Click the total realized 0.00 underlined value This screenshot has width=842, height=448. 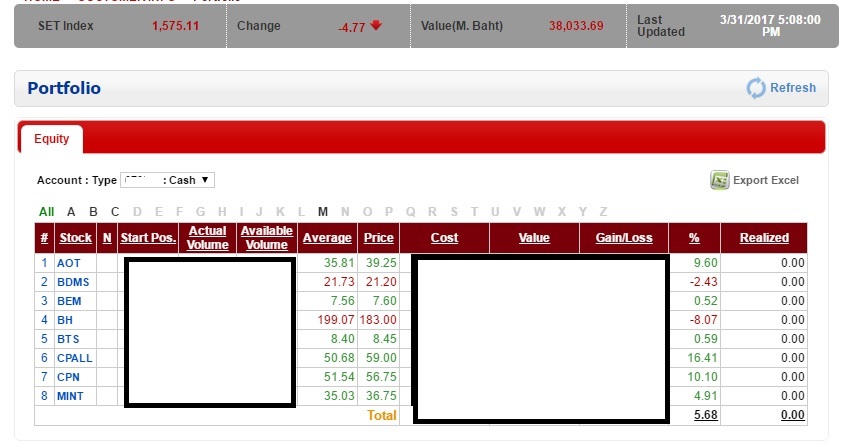coord(793,415)
